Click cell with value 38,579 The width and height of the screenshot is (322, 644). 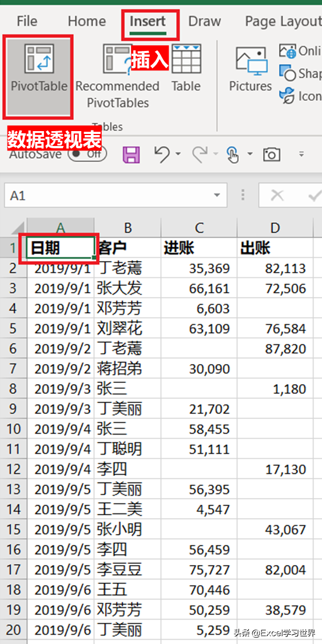[x=275, y=610]
